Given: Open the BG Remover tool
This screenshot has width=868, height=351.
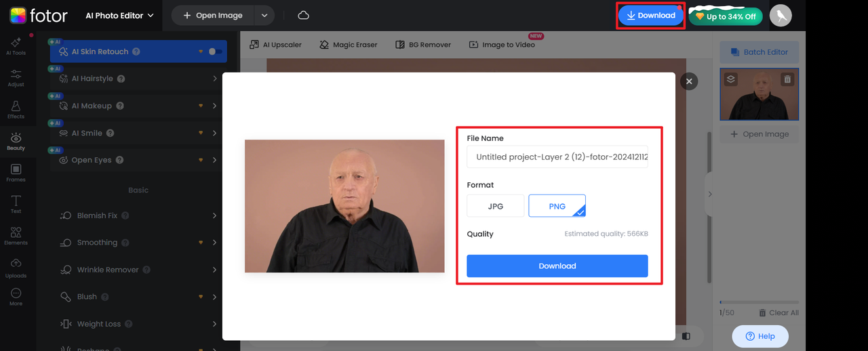Looking at the screenshot, I should [x=423, y=45].
